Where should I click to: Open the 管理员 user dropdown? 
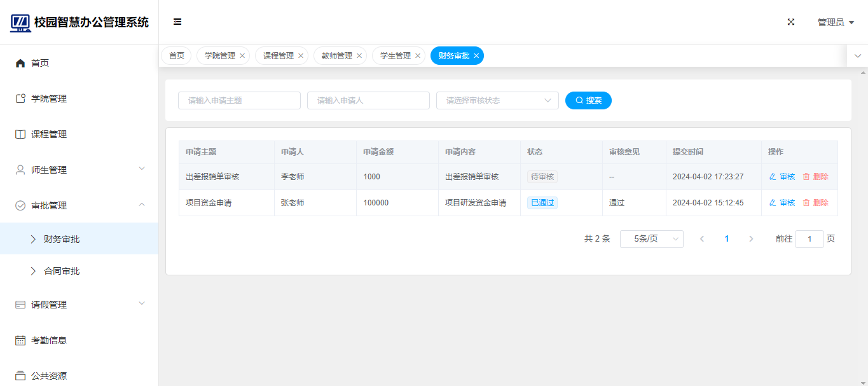point(836,22)
